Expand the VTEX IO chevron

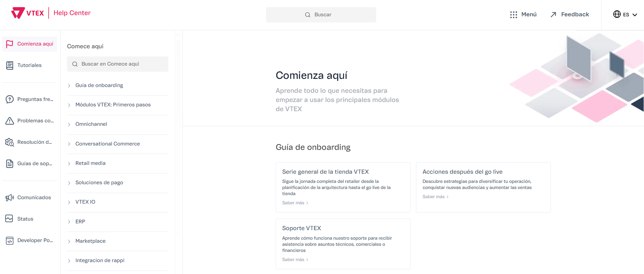[x=69, y=202]
